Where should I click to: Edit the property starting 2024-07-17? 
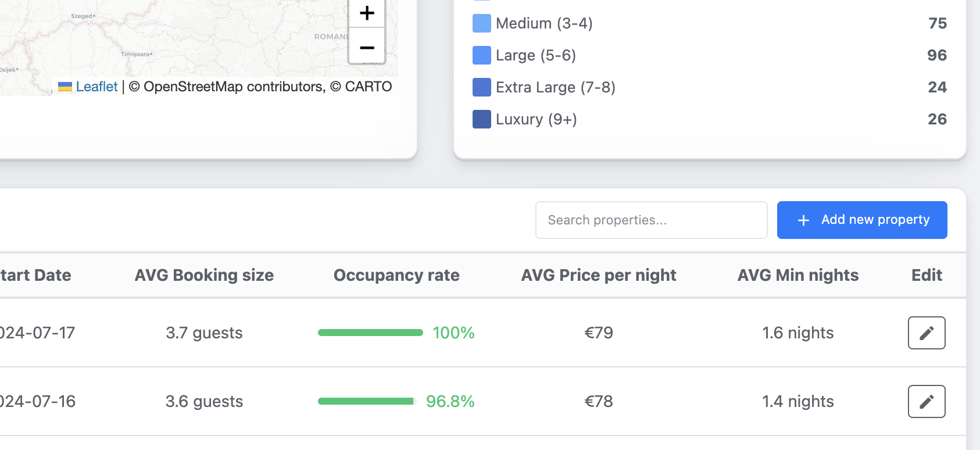click(926, 333)
